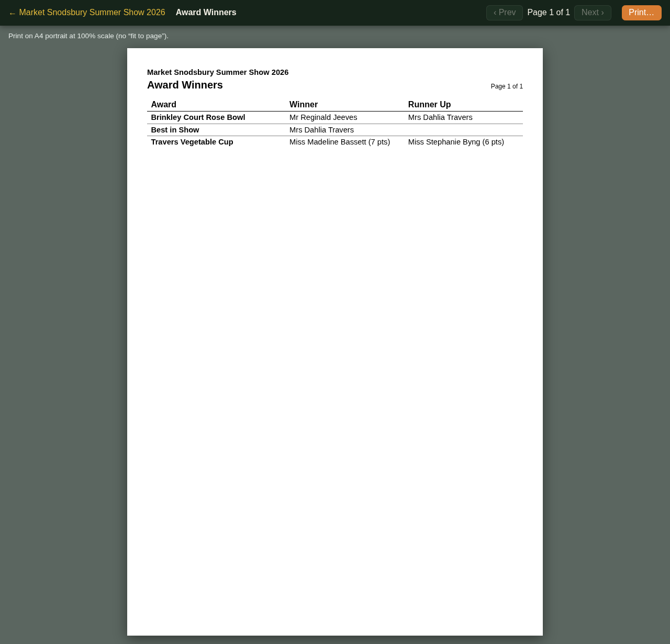The width and height of the screenshot is (670, 644).
Task: Go to the Prev page
Action: (x=505, y=13)
